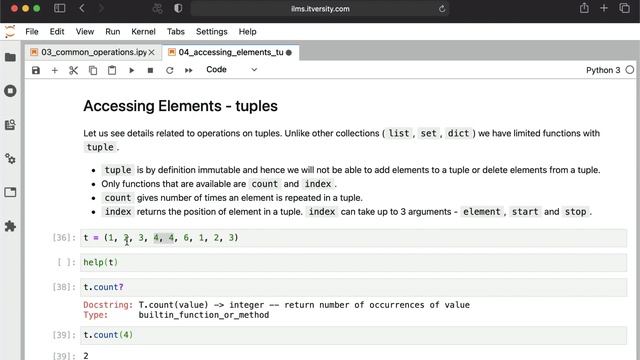Click into the help(t) code cell
The image size is (640, 360).
[x=353, y=262]
